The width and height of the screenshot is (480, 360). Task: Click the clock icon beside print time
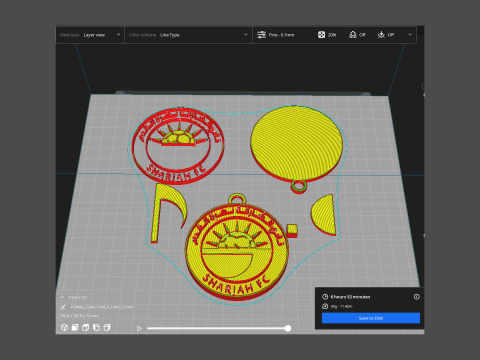(325, 297)
